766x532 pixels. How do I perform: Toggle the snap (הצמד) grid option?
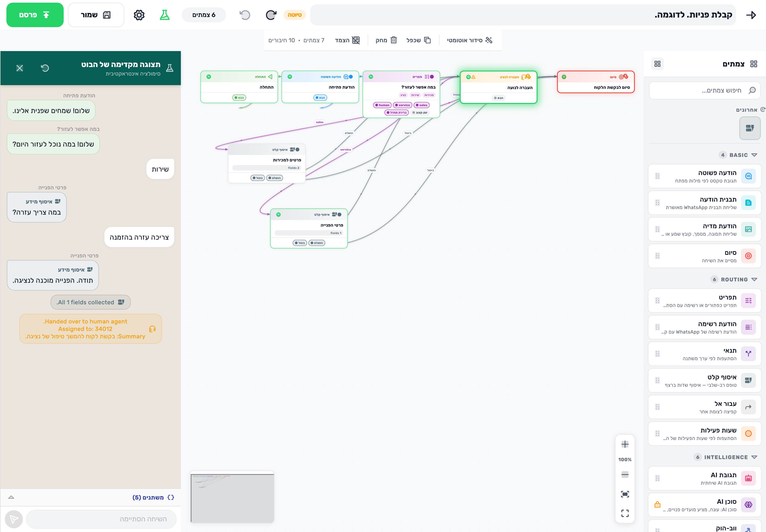[347, 40]
